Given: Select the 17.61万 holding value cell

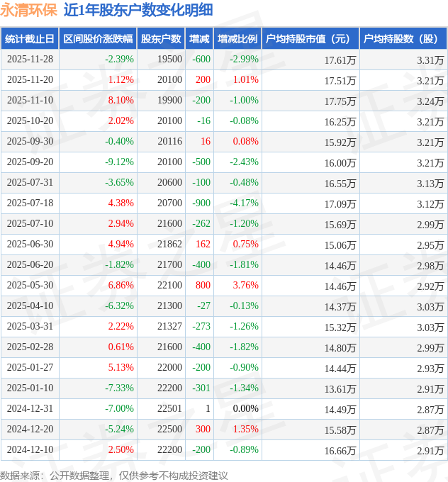Looking at the screenshot, I should (340, 60).
